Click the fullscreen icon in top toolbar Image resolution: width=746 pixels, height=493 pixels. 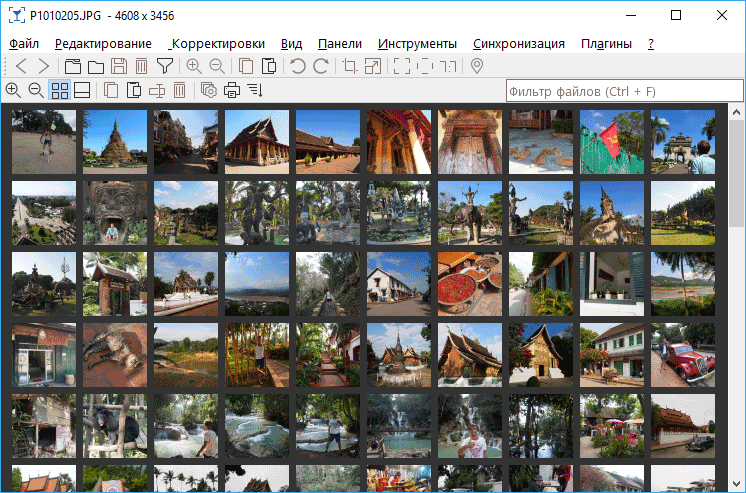click(402, 67)
